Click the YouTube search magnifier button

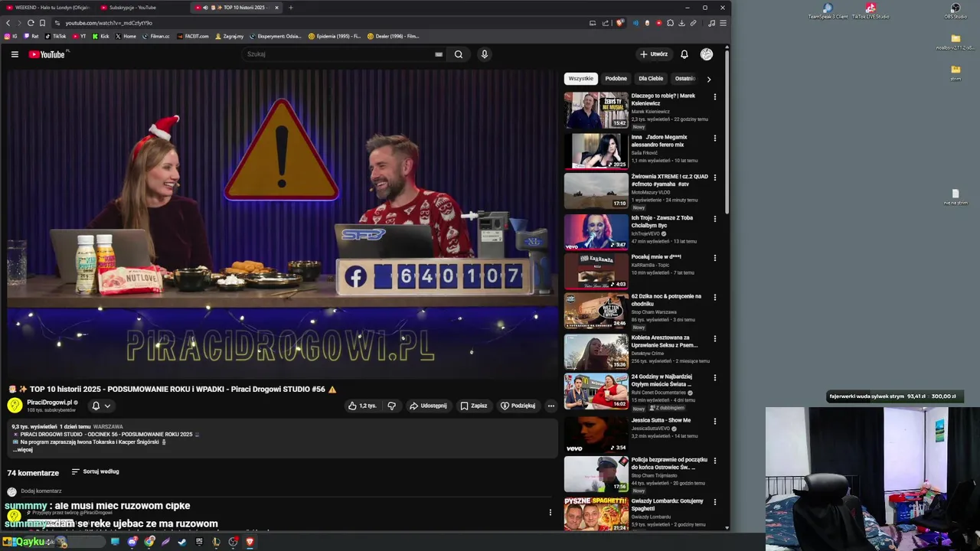click(x=458, y=54)
